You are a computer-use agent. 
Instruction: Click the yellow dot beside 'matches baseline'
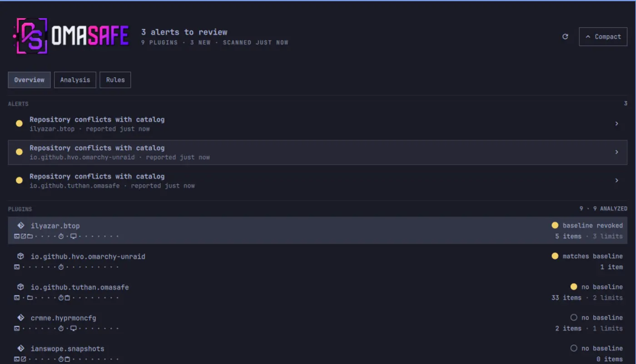(x=555, y=256)
